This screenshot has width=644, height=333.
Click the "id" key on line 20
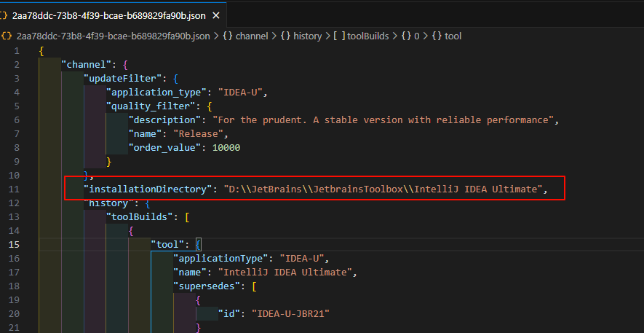[229, 314]
